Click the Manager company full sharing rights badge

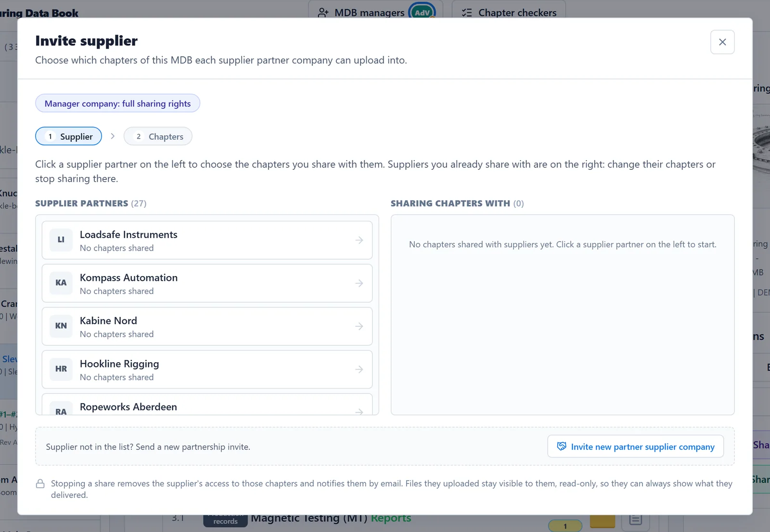tap(117, 103)
